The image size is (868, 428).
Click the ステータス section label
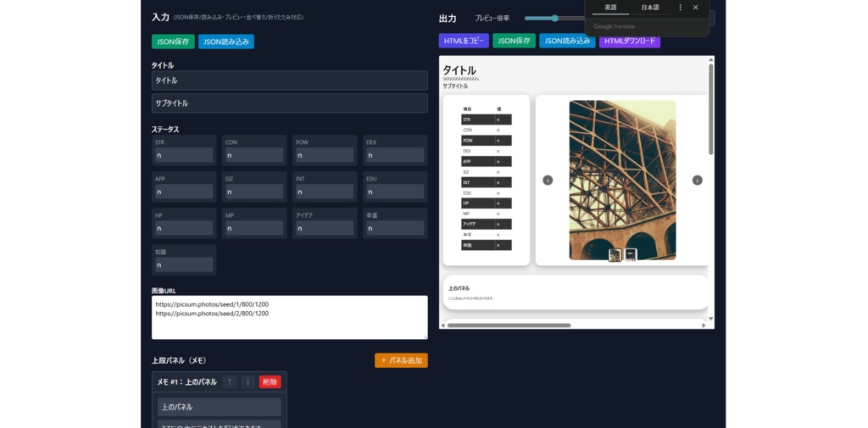(x=165, y=130)
